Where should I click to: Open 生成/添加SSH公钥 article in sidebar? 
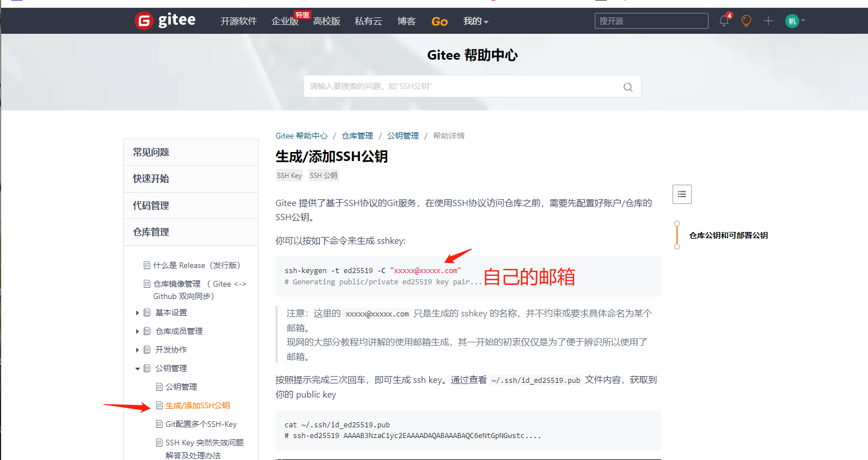click(x=198, y=405)
